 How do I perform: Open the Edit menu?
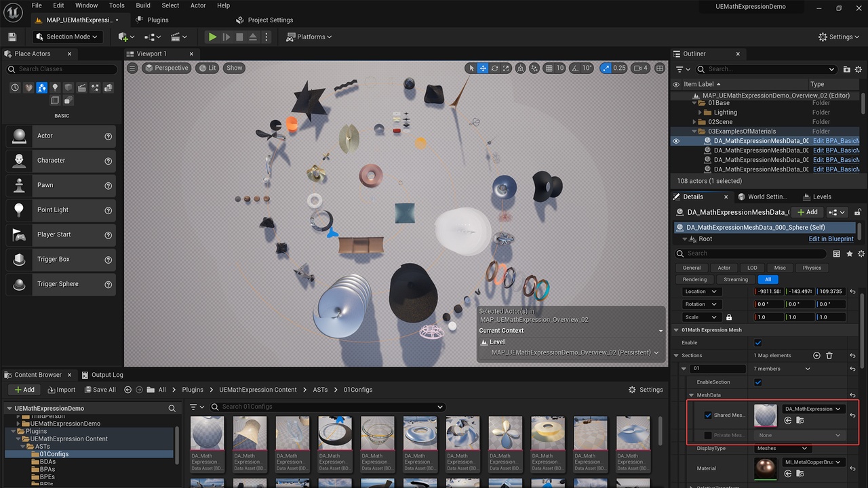tap(59, 5)
